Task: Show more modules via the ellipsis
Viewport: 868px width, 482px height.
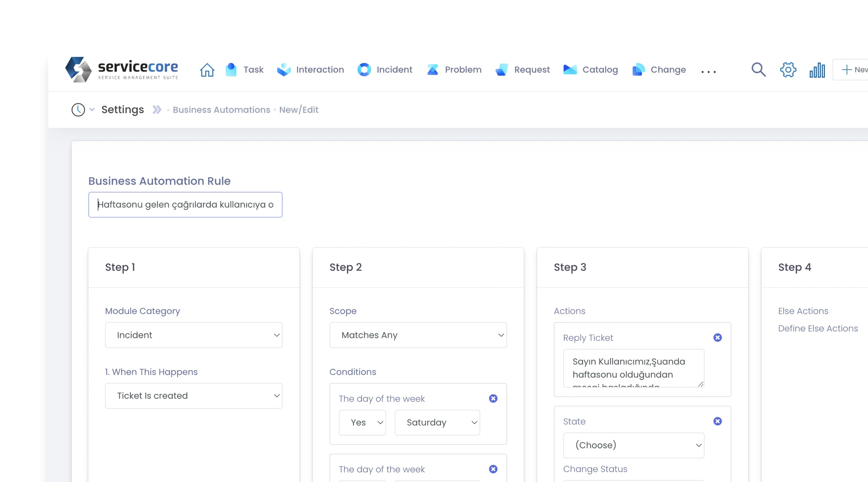Action: 708,72
